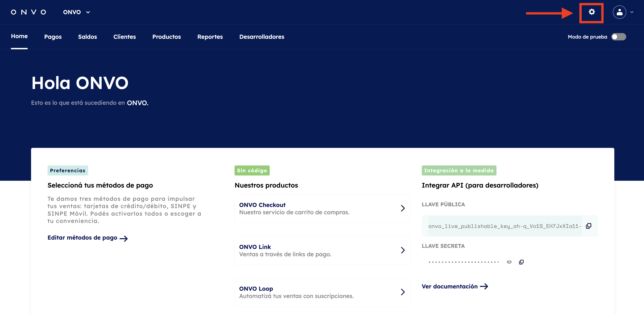Click Integrar API (para desarrolladores) heading
644x314 pixels.
[480, 185]
